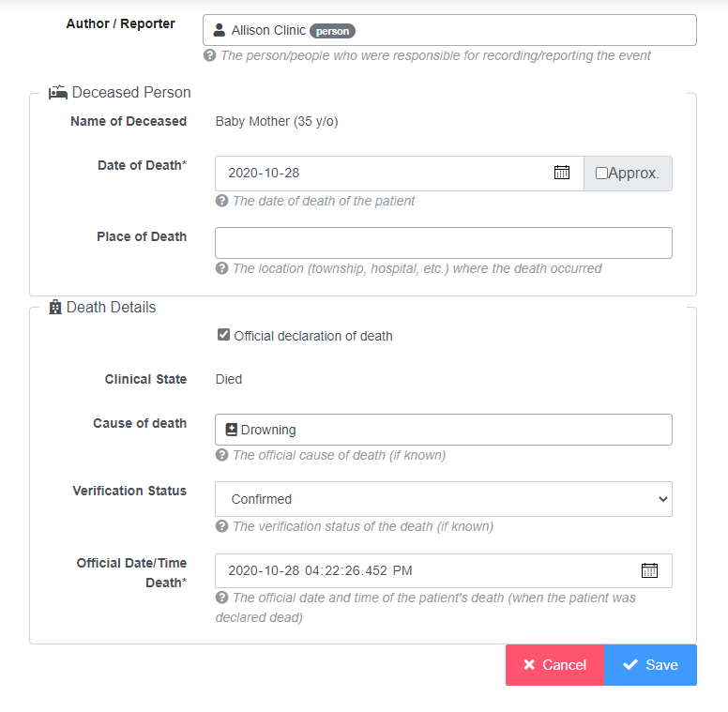Uncheck Official declaration of death
Screen dimensions: 728x712
pyautogui.click(x=224, y=335)
